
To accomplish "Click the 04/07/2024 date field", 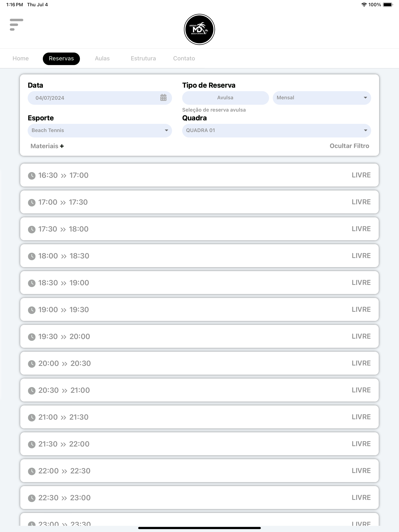I will click(100, 98).
